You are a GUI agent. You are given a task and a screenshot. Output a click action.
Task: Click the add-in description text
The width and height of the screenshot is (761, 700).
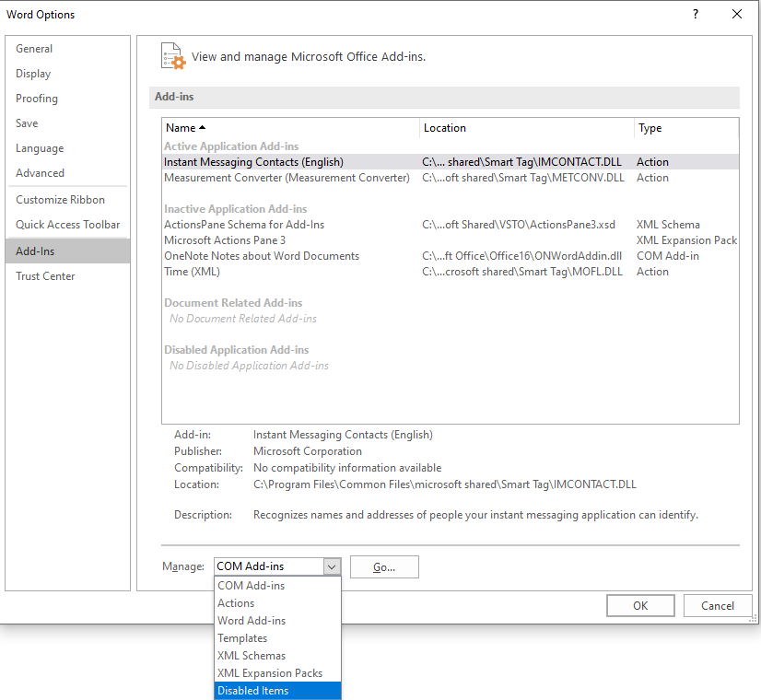coord(475,515)
